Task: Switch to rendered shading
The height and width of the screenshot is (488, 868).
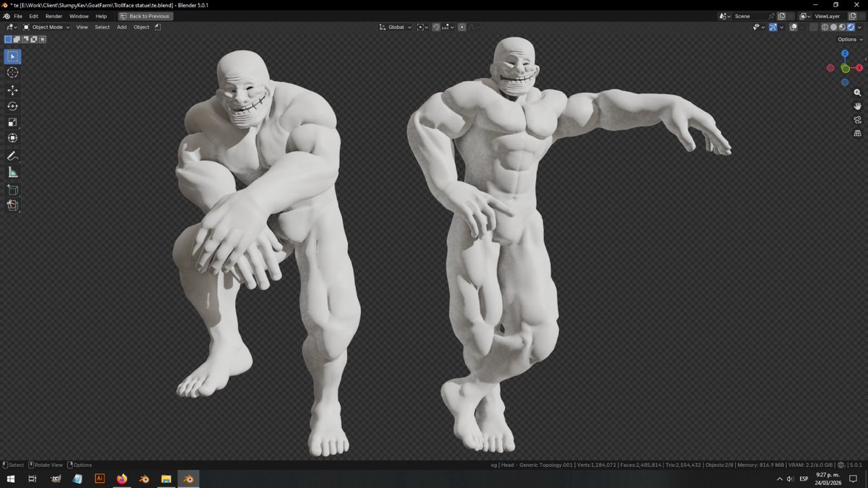Action: [851, 27]
